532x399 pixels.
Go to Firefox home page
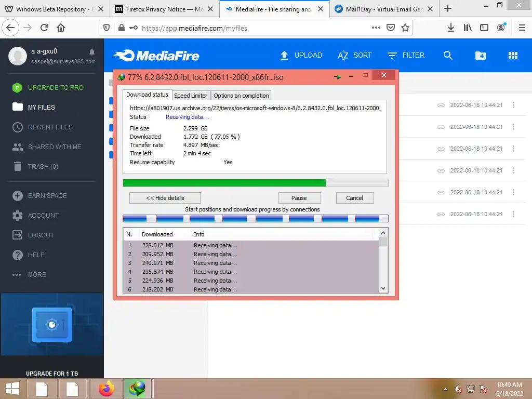point(61,28)
